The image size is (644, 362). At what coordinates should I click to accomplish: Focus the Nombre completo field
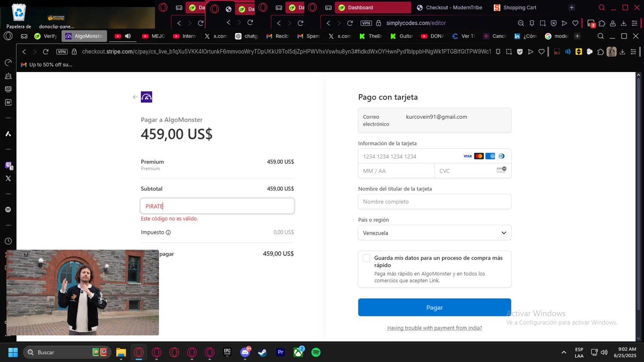click(434, 202)
